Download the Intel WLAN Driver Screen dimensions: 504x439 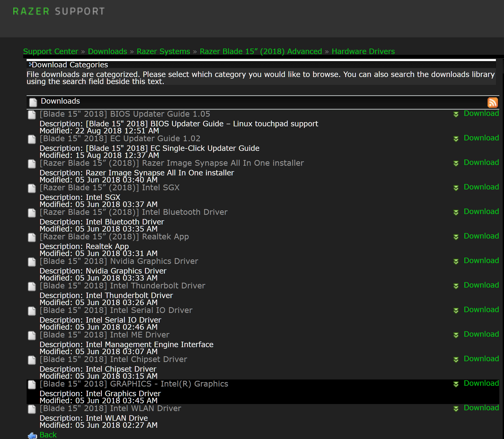point(481,408)
